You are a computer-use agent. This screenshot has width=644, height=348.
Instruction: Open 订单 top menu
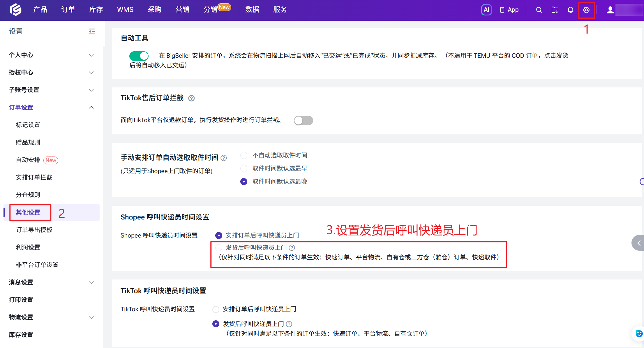click(68, 10)
